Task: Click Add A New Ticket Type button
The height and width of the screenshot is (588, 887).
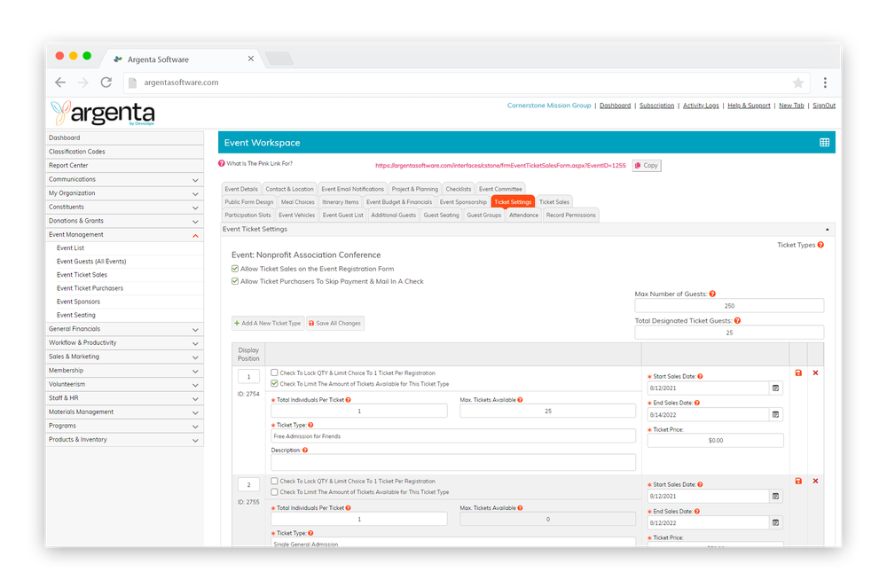Action: pos(268,324)
